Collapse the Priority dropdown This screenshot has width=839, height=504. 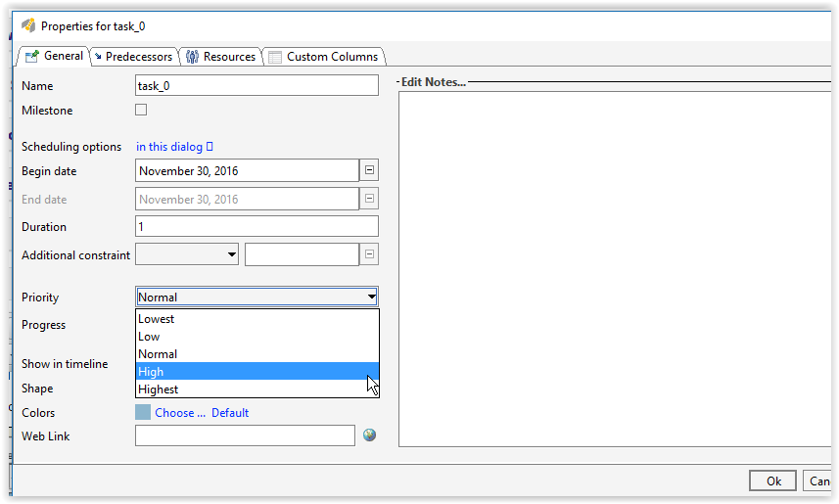(x=371, y=297)
